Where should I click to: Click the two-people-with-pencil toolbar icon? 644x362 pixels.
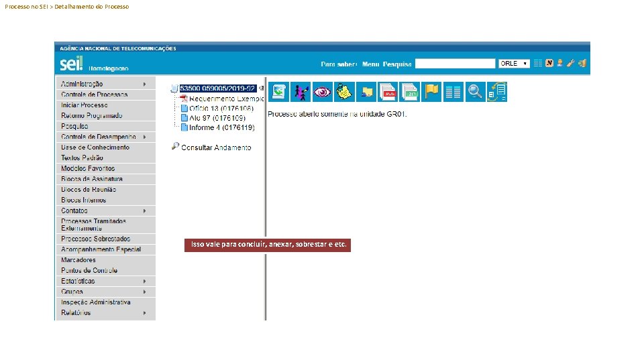(x=301, y=92)
